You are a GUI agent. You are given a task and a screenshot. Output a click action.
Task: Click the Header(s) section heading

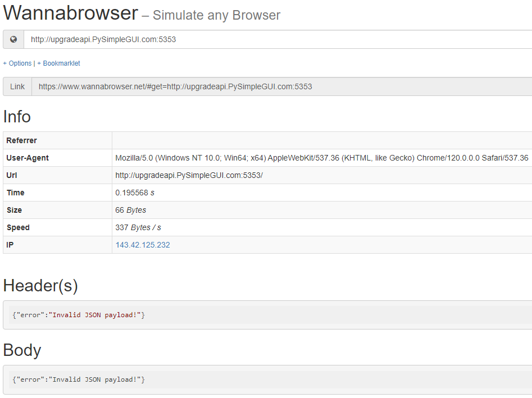[x=40, y=286]
